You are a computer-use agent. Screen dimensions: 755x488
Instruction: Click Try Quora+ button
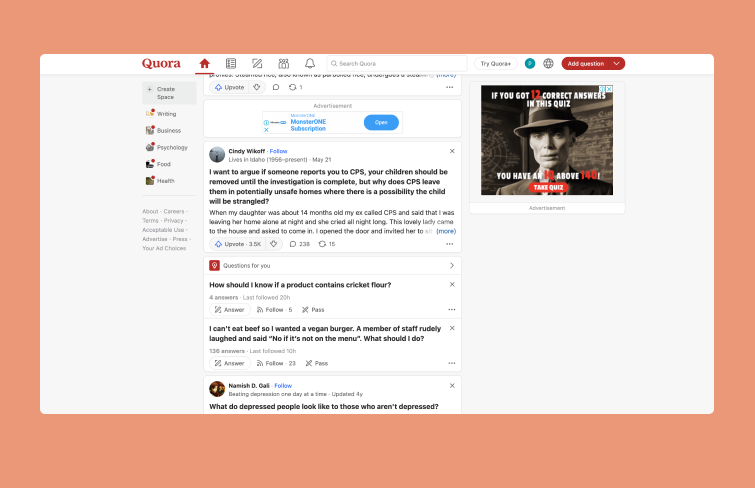495,64
